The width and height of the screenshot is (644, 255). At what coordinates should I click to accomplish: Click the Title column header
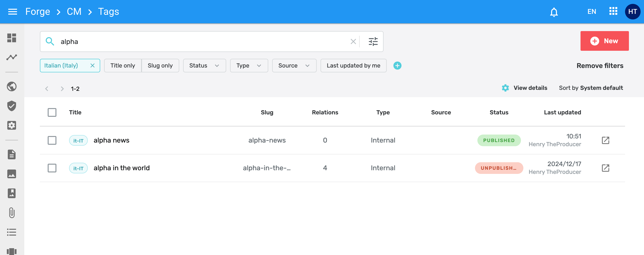(75, 112)
